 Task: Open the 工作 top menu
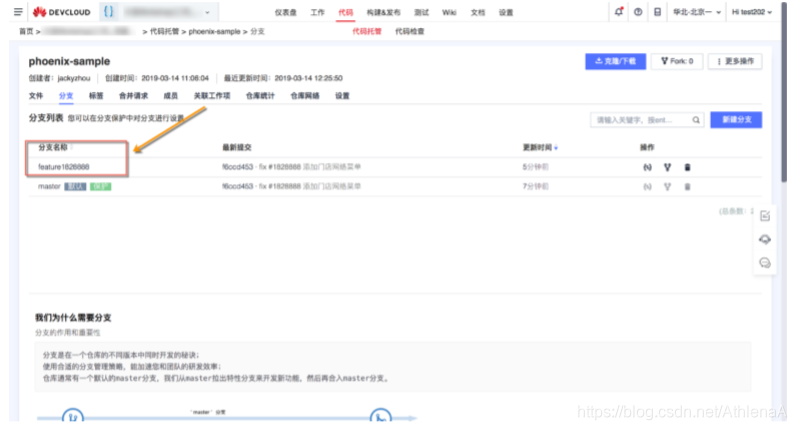(x=317, y=12)
